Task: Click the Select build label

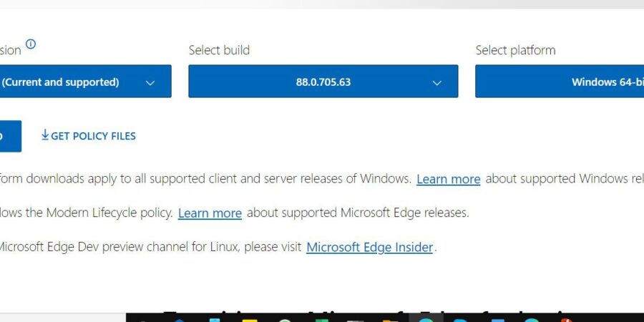Action: [x=219, y=50]
